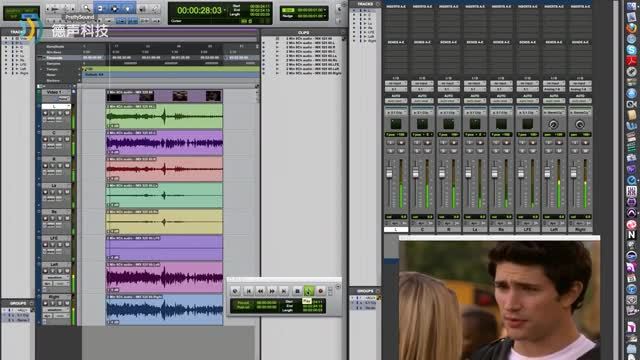The height and width of the screenshot is (360, 640).
Task: Click the Markers ruler name
Action: point(53,80)
